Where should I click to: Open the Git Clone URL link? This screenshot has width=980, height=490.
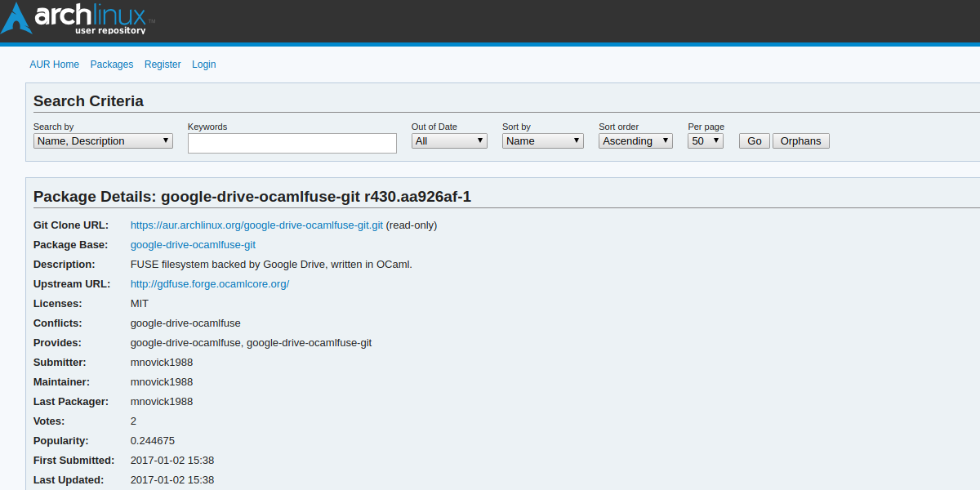pyautogui.click(x=256, y=225)
